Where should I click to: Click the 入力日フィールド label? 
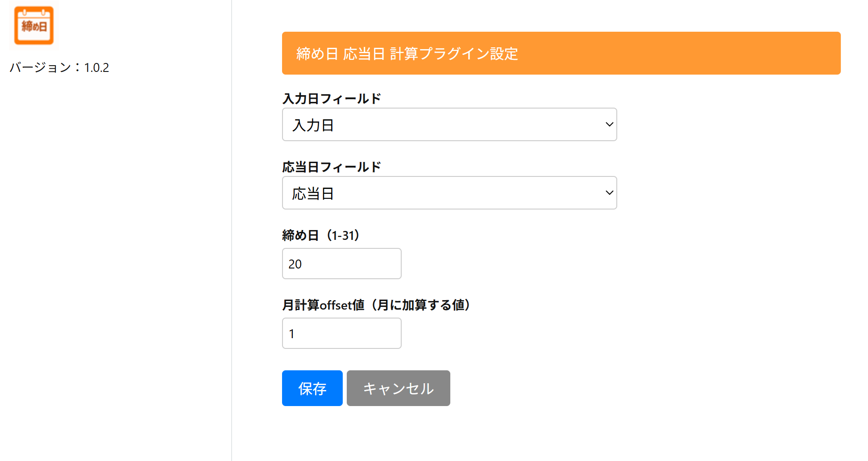[x=332, y=99]
